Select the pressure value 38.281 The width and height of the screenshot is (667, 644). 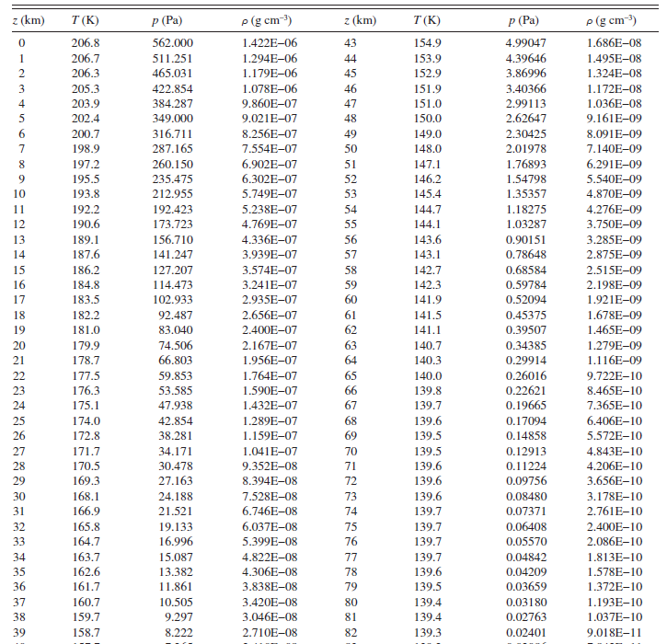pos(176,435)
